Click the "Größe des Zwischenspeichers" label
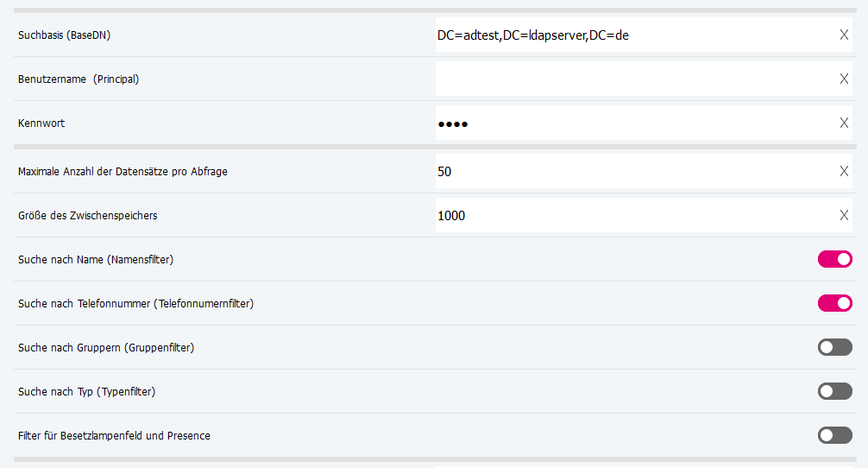This screenshot has height=468, width=868. pos(88,216)
